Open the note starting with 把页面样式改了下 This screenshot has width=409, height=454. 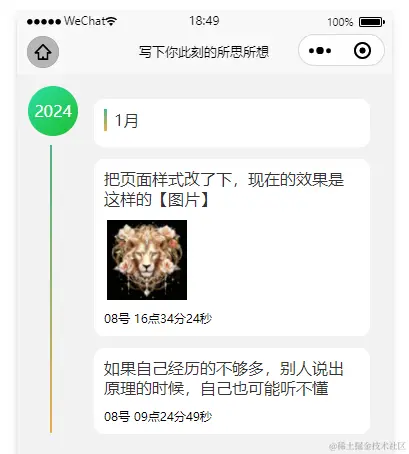(x=224, y=190)
